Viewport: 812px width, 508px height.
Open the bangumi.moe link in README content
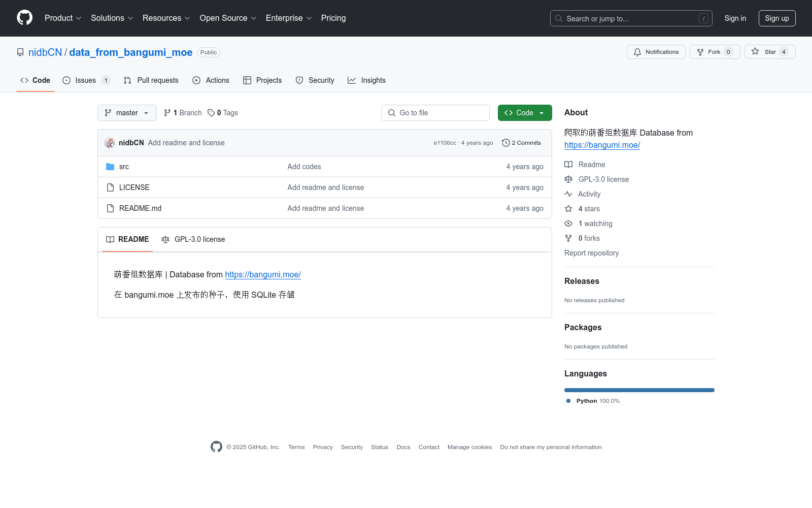click(x=263, y=274)
